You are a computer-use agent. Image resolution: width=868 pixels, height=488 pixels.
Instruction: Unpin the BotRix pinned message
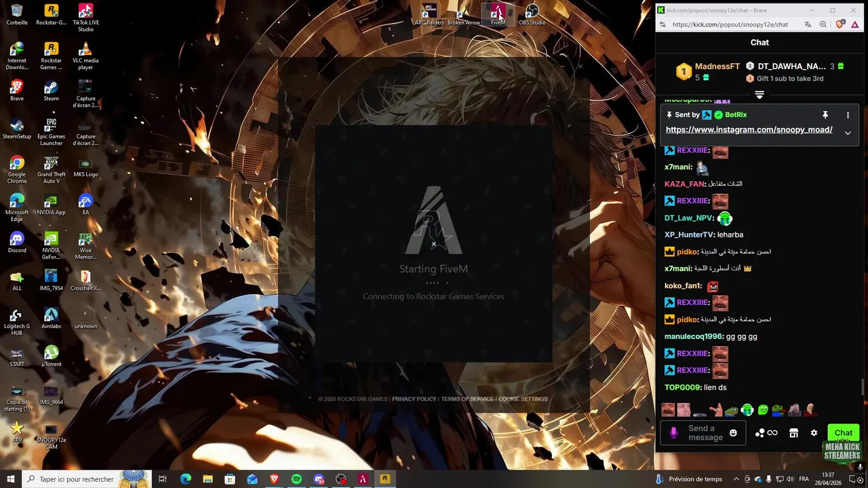[825, 115]
